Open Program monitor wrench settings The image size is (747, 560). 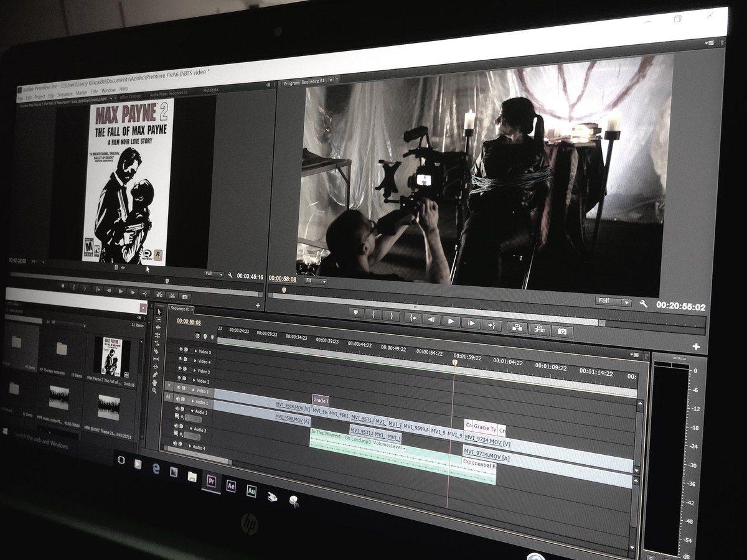[x=643, y=304]
